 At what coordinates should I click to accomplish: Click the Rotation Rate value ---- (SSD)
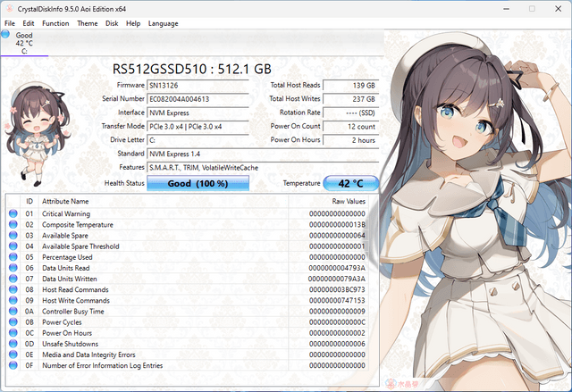coord(351,113)
